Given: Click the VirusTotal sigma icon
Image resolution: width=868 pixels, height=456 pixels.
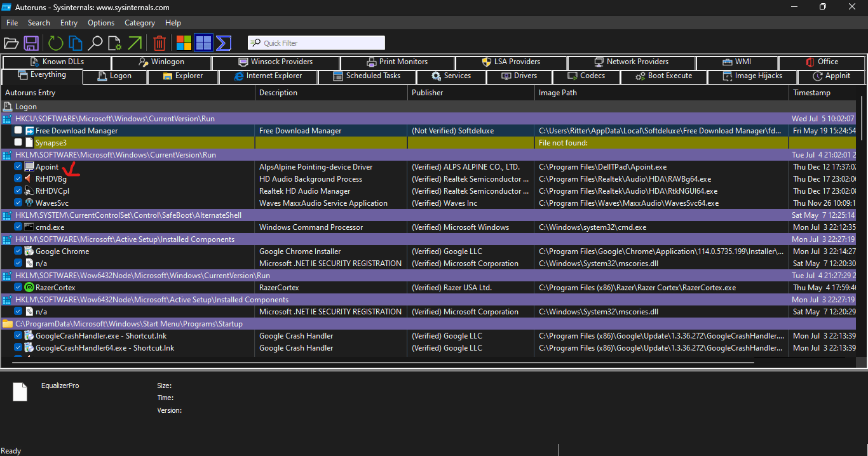Looking at the screenshot, I should tap(223, 43).
